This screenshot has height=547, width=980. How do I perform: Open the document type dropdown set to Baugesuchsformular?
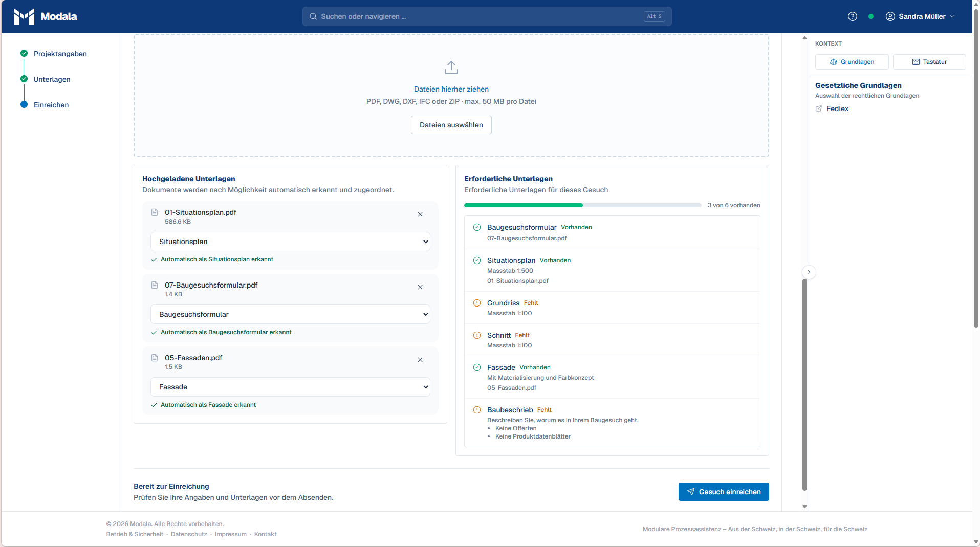(x=290, y=314)
